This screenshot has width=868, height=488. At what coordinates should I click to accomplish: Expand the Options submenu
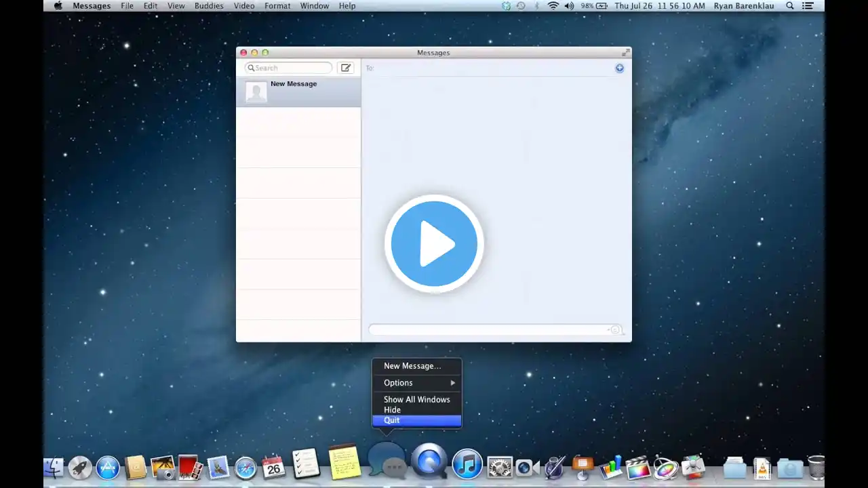[x=416, y=383]
